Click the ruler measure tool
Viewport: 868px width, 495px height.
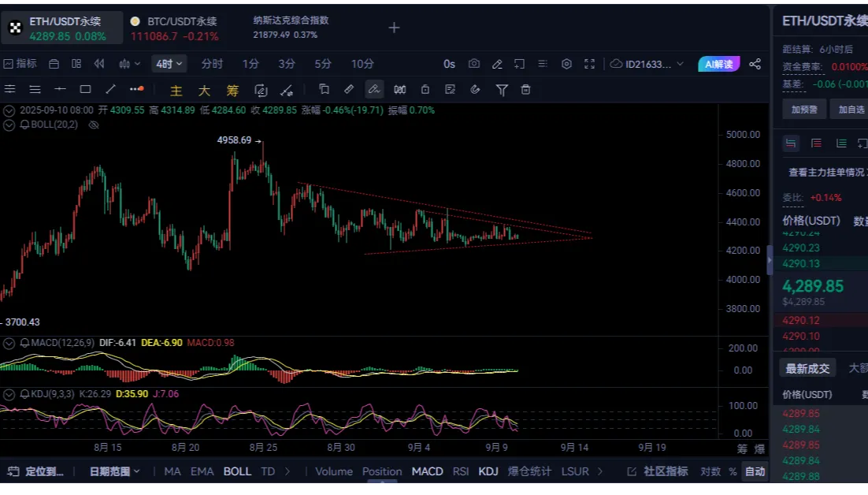pos(349,89)
